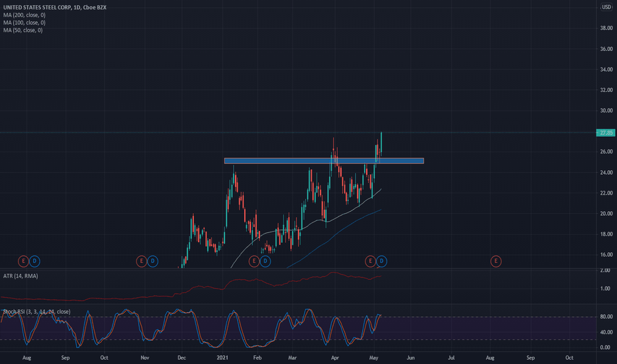Click the 40.00 Stoch RSI axis label
The width and height of the screenshot is (617, 364).
tap(606, 332)
